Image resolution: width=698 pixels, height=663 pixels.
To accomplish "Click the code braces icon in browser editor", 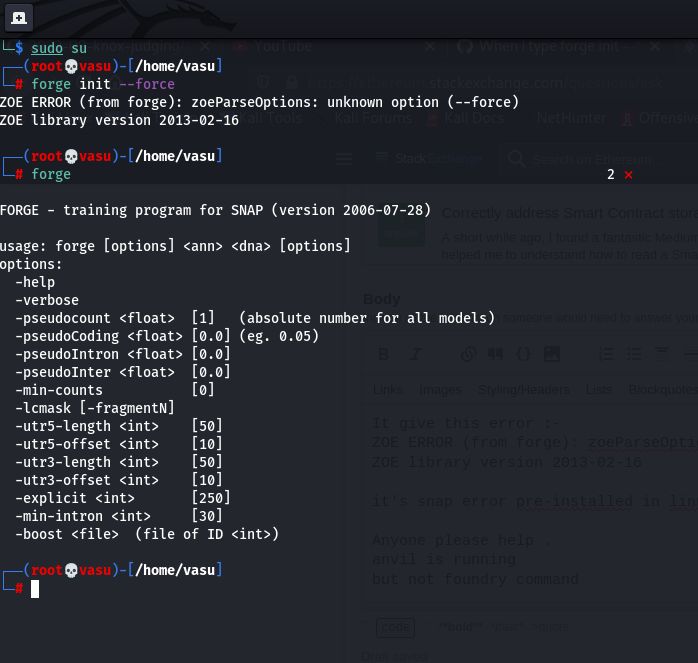I will pyautogui.click(x=523, y=354).
